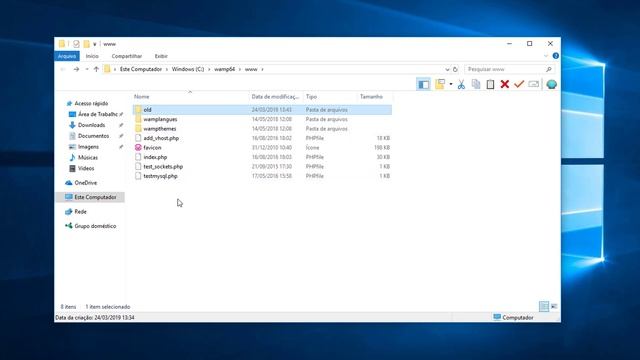Open the blue help question mark icon
This screenshot has width=640, height=360.
(556, 56)
